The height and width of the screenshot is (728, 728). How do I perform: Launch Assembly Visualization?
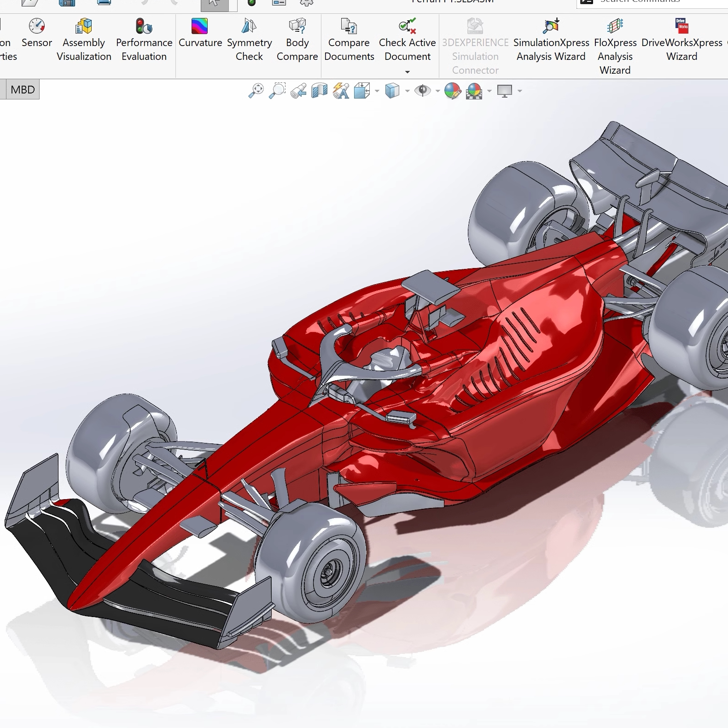coord(84,40)
